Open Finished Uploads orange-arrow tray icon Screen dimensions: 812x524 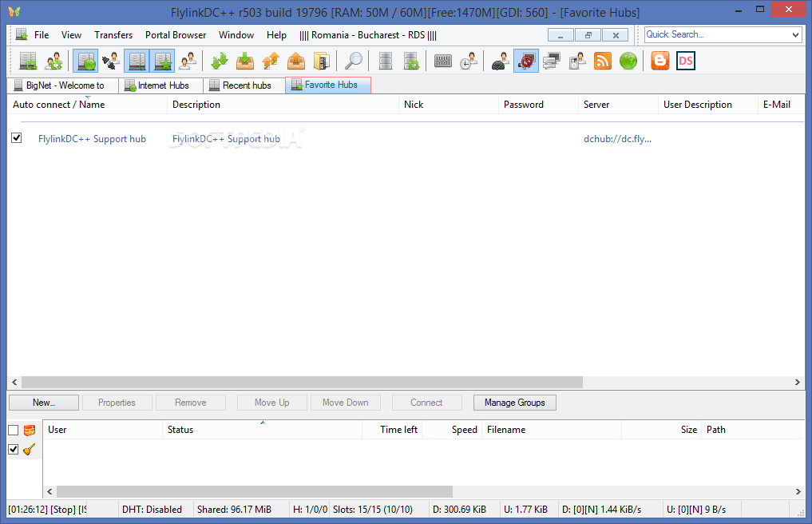(296, 62)
